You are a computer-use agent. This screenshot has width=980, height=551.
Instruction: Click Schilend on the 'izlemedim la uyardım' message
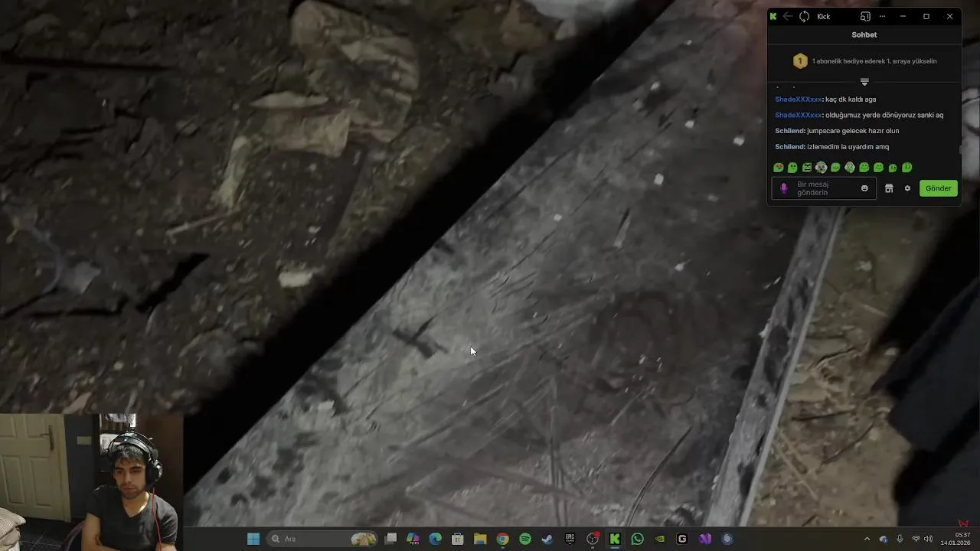(789, 147)
